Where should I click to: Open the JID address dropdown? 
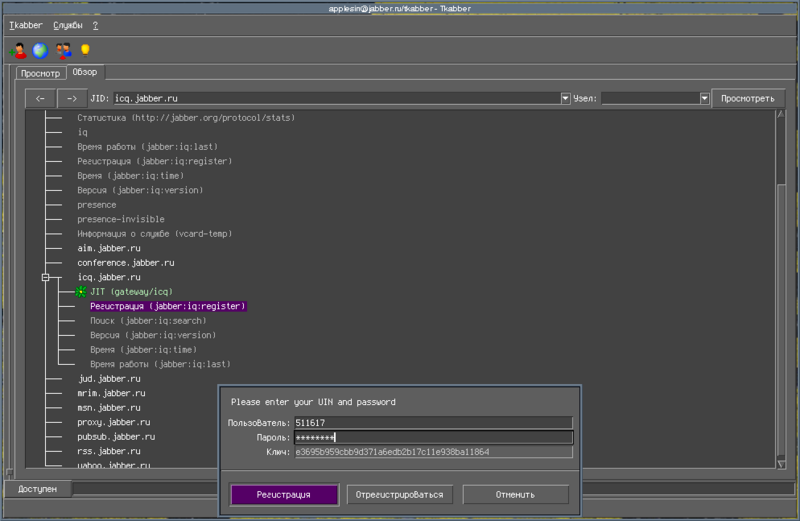(x=566, y=99)
